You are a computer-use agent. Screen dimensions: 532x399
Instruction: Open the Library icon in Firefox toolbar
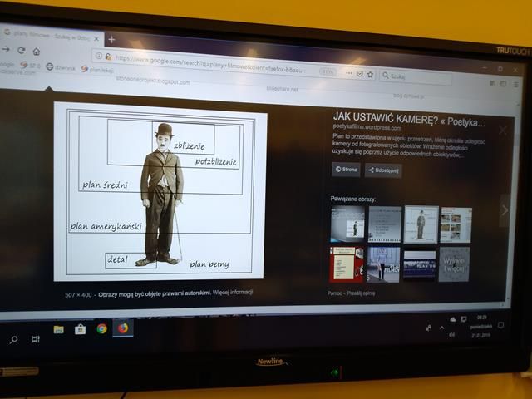[x=492, y=83]
